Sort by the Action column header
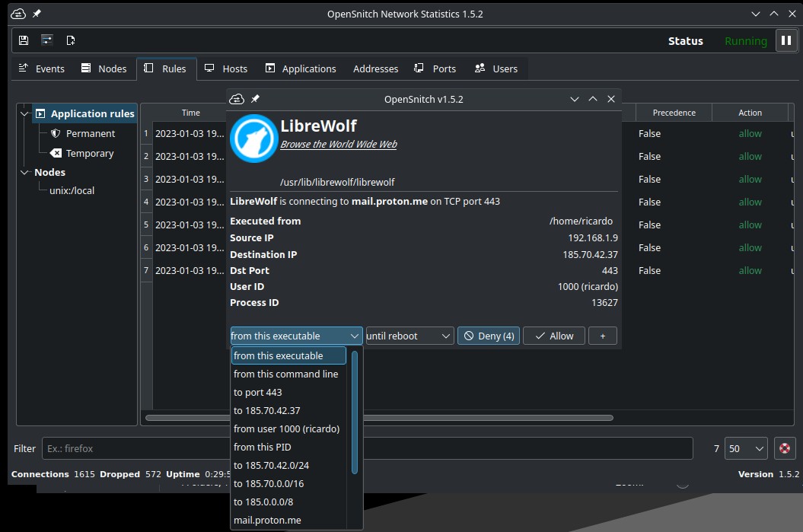 point(750,113)
